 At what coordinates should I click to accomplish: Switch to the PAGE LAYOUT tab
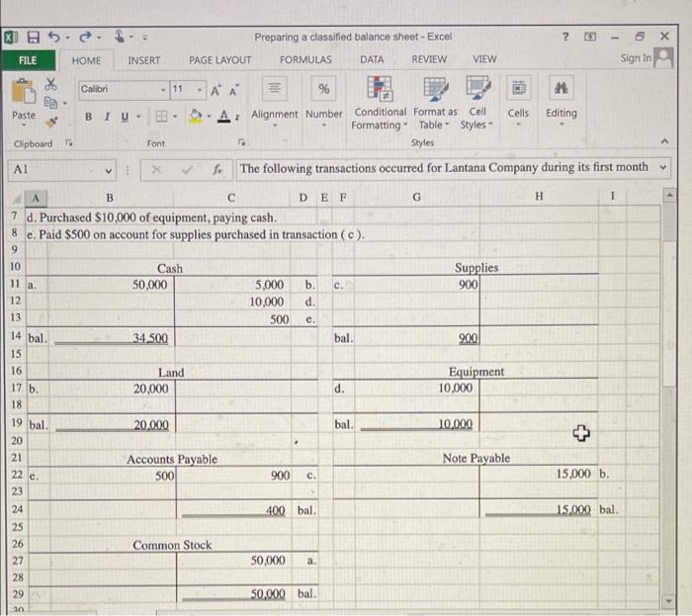coord(219,60)
